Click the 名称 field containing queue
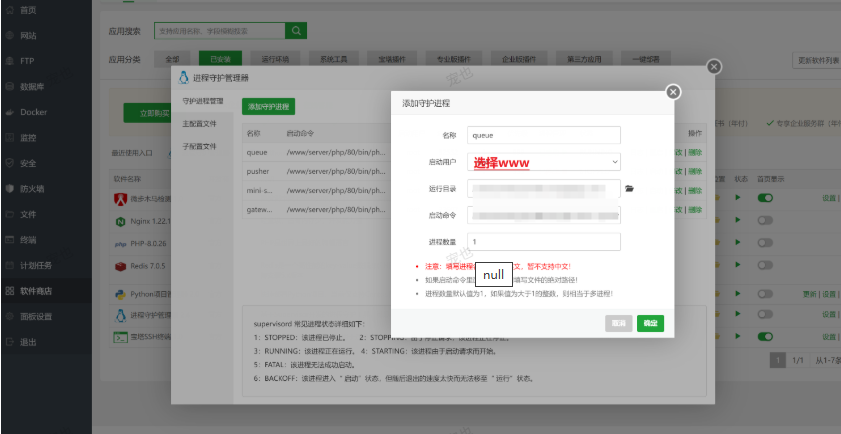This screenshot has width=841, height=434. pyautogui.click(x=544, y=135)
